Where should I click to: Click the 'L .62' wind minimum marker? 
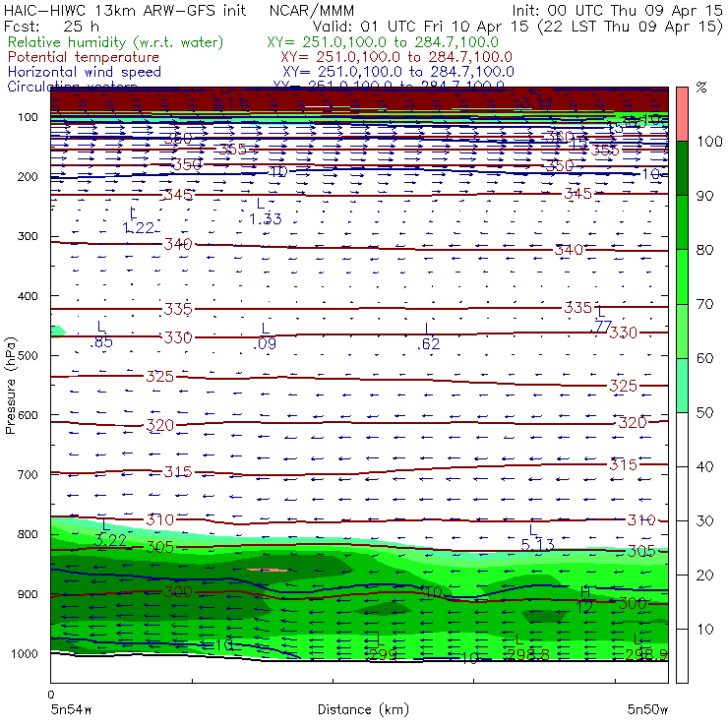pos(428,336)
